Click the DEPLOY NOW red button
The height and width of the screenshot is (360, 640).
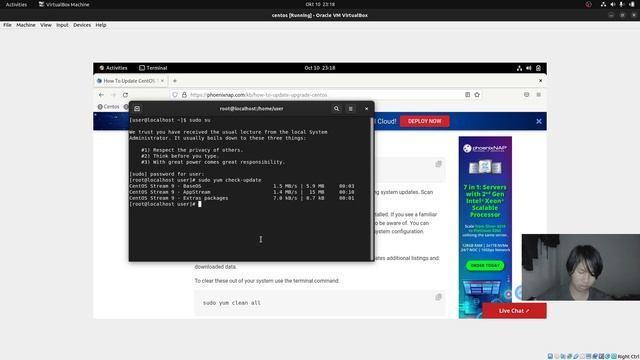coord(424,121)
